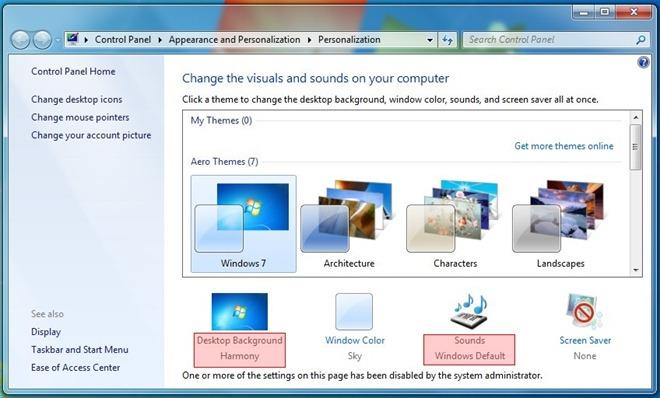Click the Sounds music notes icon
Screen dimensions: 660x398
pos(469,312)
